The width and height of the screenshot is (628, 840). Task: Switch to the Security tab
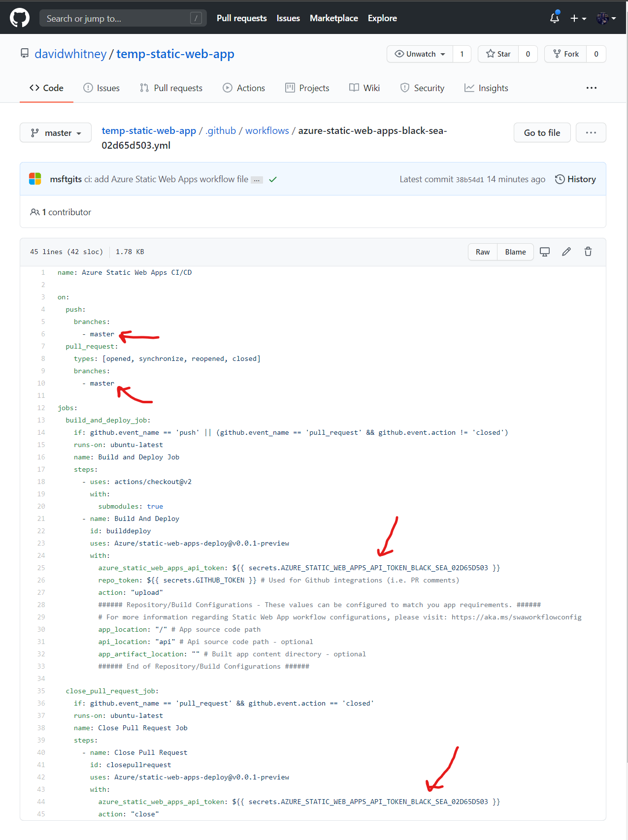tap(422, 88)
